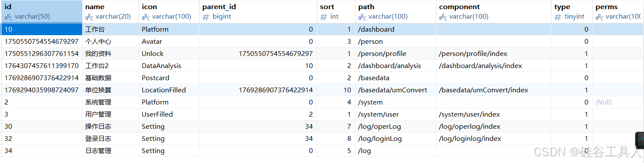Click the Unlock icon cell
The width and height of the screenshot is (644, 163).
click(x=169, y=54)
